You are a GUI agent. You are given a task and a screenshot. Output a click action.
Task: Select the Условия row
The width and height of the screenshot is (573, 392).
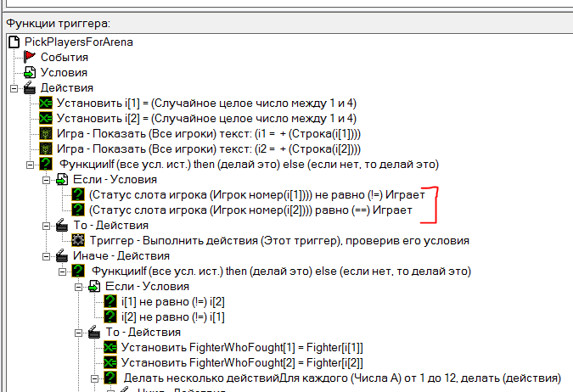tap(64, 72)
